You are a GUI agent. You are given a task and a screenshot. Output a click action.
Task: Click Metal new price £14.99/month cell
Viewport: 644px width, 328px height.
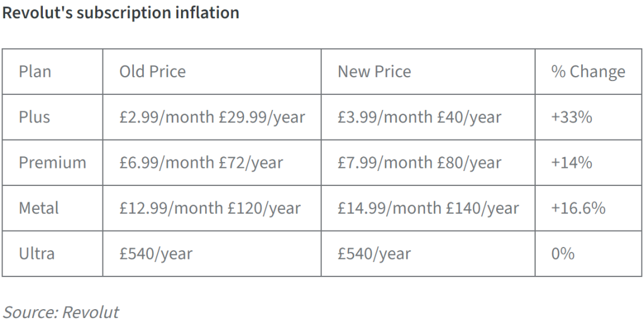(428, 208)
